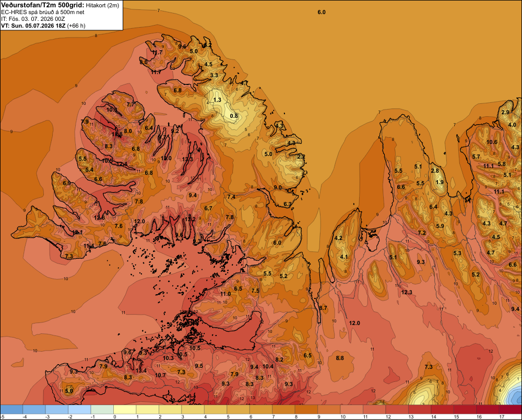Select the legend swatch between 4 and 5
Screen dimensions: 522x420
point(216,410)
